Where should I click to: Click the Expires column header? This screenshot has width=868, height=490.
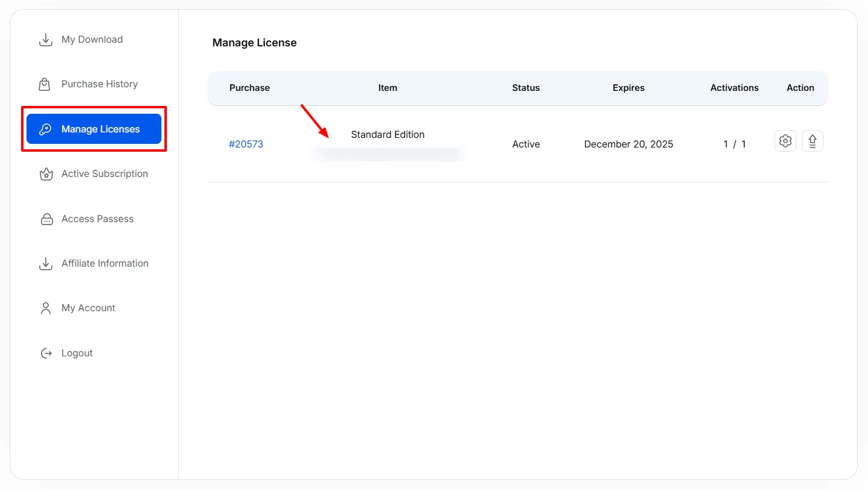tap(628, 87)
